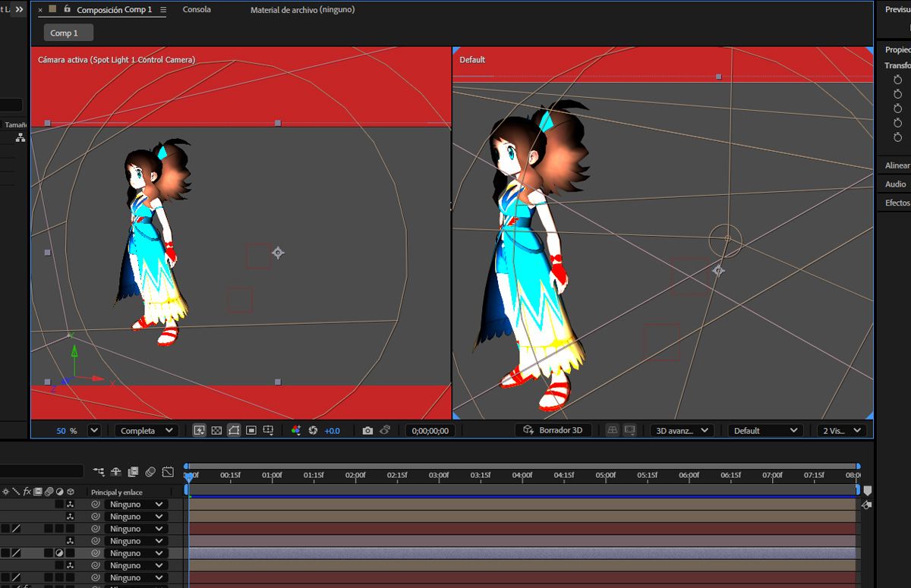Click the first Transform stopwatch icon
This screenshot has width=911, height=588.
pos(897,80)
